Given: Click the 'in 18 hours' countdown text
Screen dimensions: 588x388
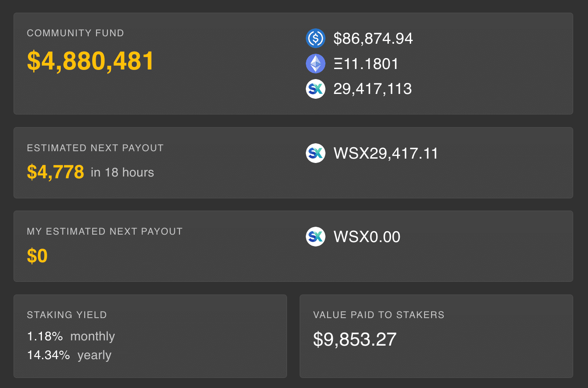Looking at the screenshot, I should [122, 173].
